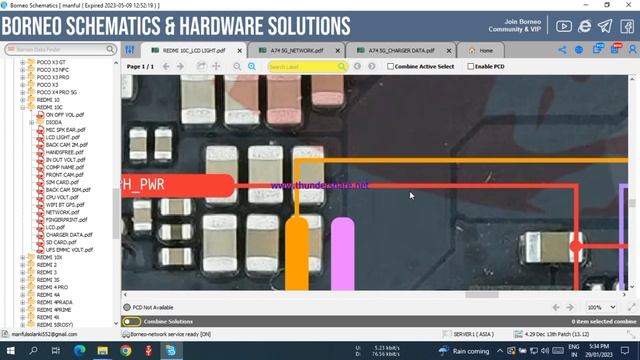
Task: Click history back arrow near zoom percent
Action: click(x=556, y=307)
